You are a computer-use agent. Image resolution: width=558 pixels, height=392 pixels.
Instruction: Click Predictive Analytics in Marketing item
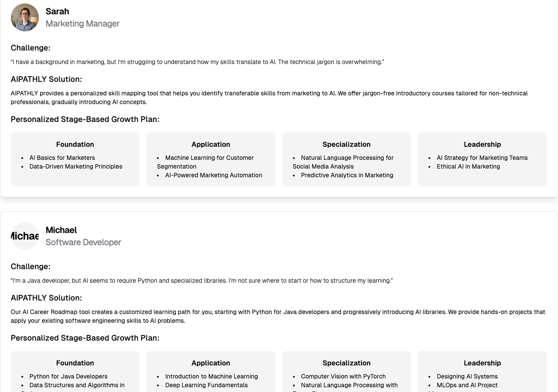347,175
